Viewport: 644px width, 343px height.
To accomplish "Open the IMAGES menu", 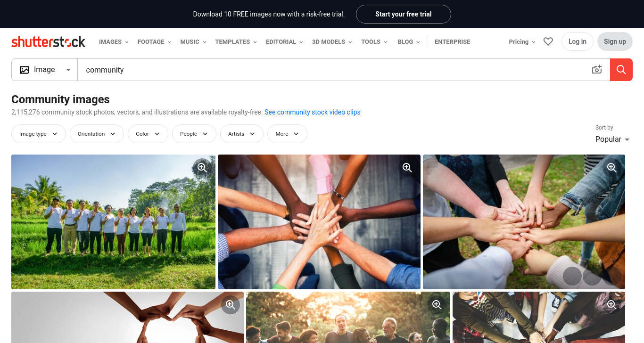I will pos(114,41).
